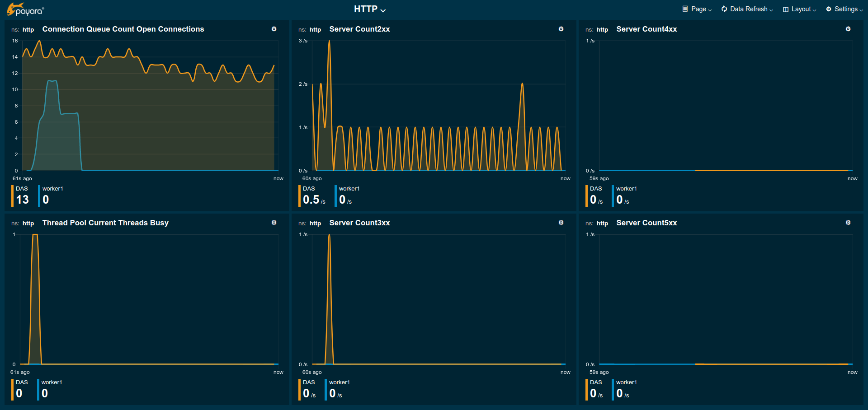The width and height of the screenshot is (868, 410).
Task: Click the Server Count2xx title
Action: point(359,29)
